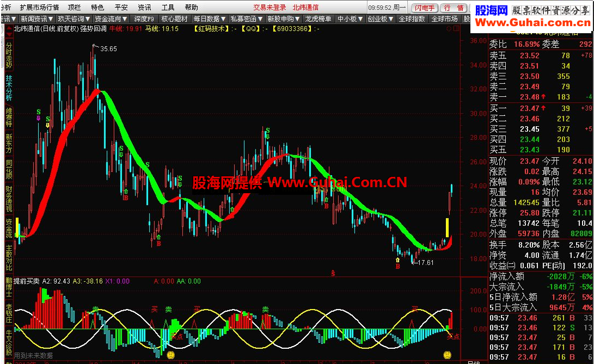594x364 pixels.
Task: Click the 闪电手 button
Action: click(425, 8)
